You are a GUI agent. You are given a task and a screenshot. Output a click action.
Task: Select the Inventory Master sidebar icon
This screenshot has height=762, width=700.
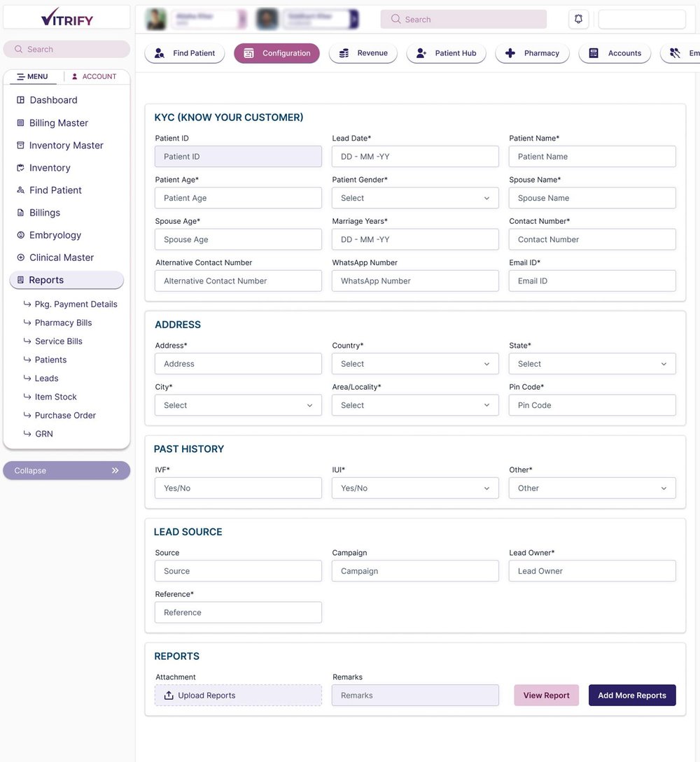[20, 145]
